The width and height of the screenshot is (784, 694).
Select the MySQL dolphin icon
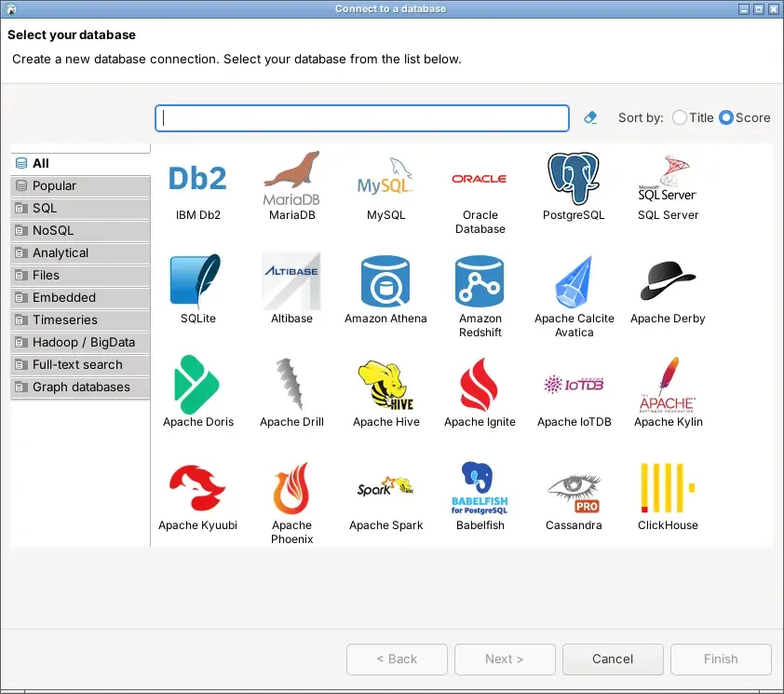coord(385,176)
